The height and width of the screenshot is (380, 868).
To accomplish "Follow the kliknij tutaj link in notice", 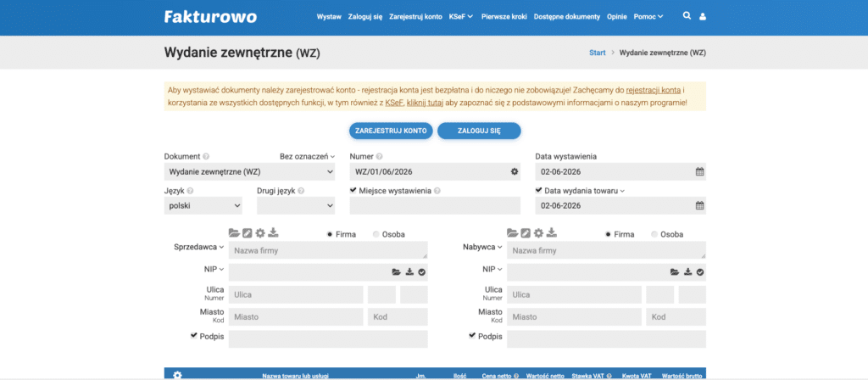I will [426, 103].
